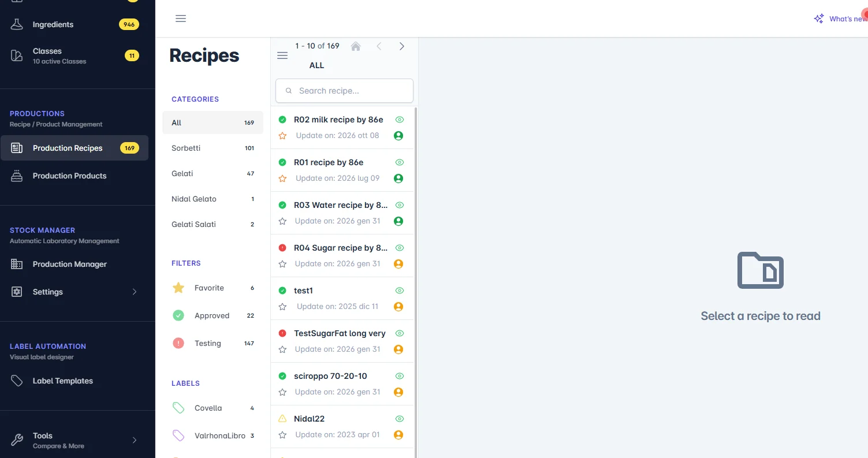Open the recipe list hamburger menu
Viewport: 868px width, 458px height.
tap(282, 55)
